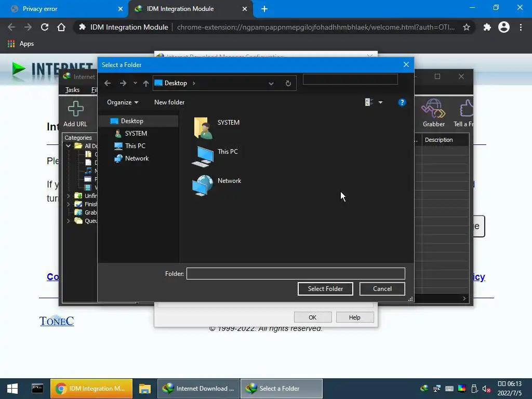Click the muted volume tray icon

(486, 389)
